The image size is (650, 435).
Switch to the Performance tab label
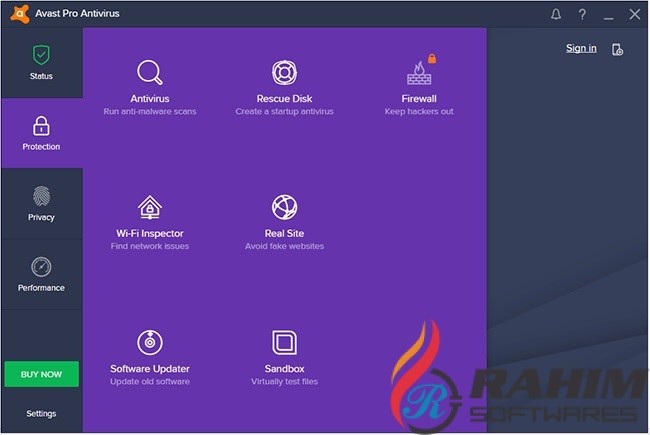click(x=41, y=288)
